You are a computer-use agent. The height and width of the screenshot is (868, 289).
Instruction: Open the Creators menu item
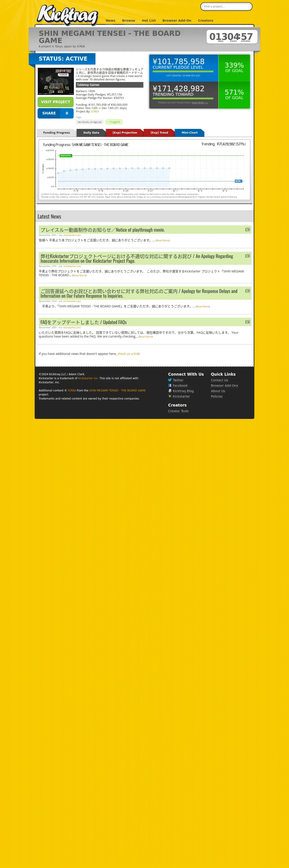click(205, 21)
